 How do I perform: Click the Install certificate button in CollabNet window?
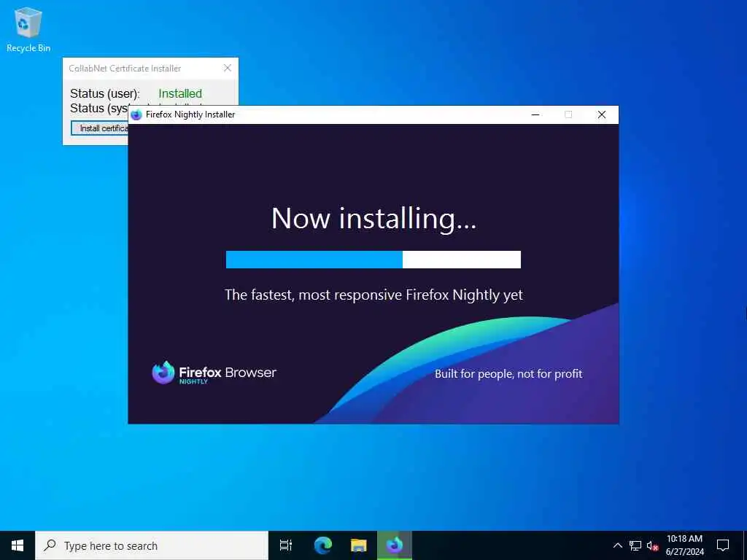pos(99,128)
